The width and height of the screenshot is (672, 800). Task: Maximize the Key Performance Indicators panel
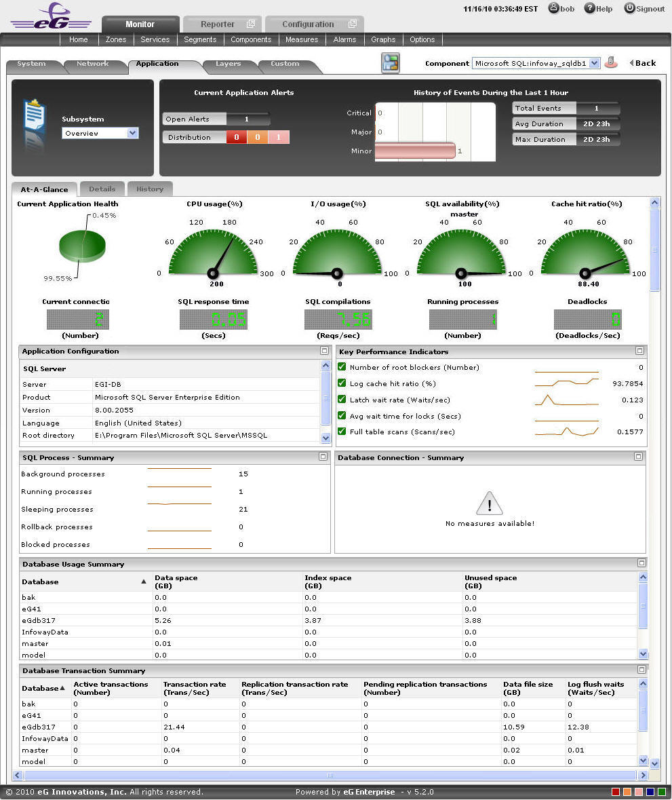pos(640,351)
